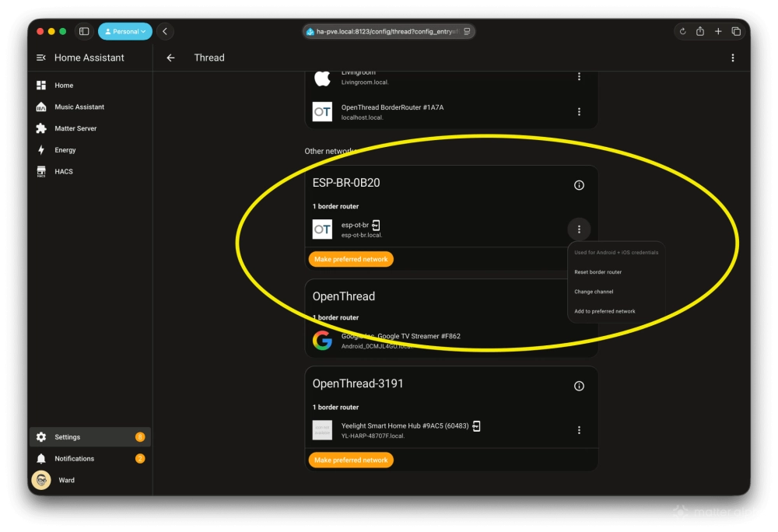778x532 pixels.
Task: Toggle the browser sidebar panel
Action: coord(84,31)
